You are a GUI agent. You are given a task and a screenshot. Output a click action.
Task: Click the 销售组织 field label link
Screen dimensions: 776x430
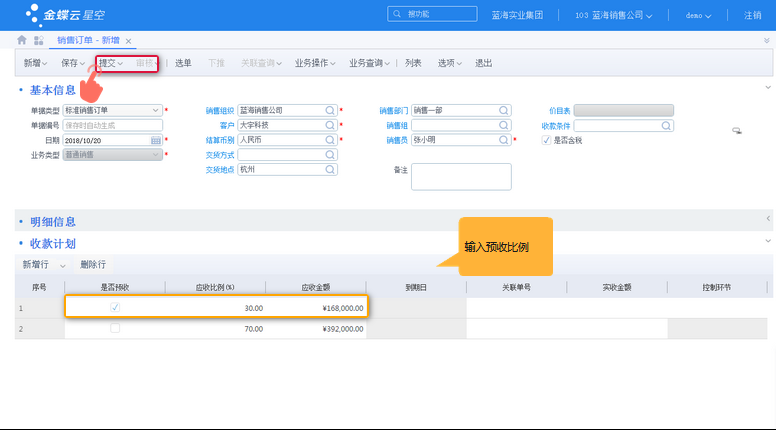(220, 111)
